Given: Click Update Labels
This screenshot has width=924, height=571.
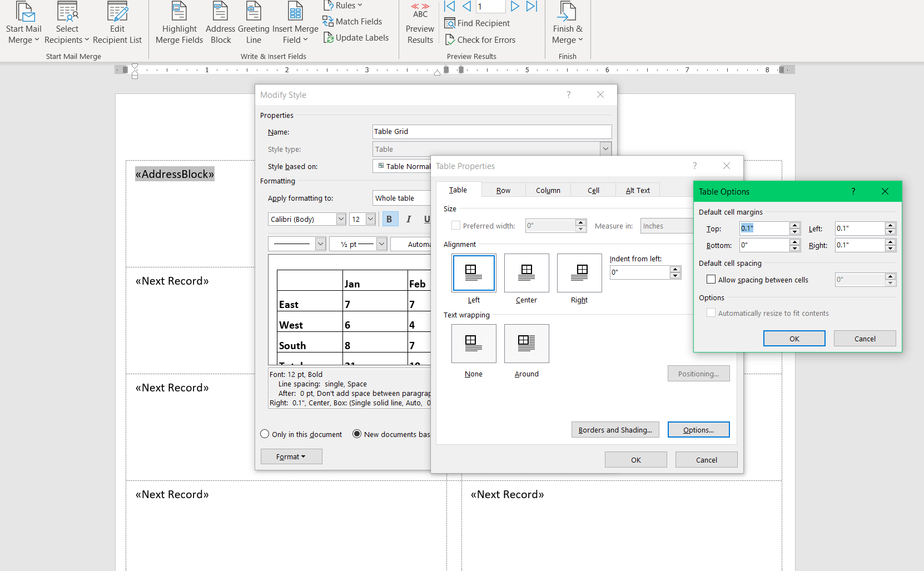Looking at the screenshot, I should click(x=356, y=38).
